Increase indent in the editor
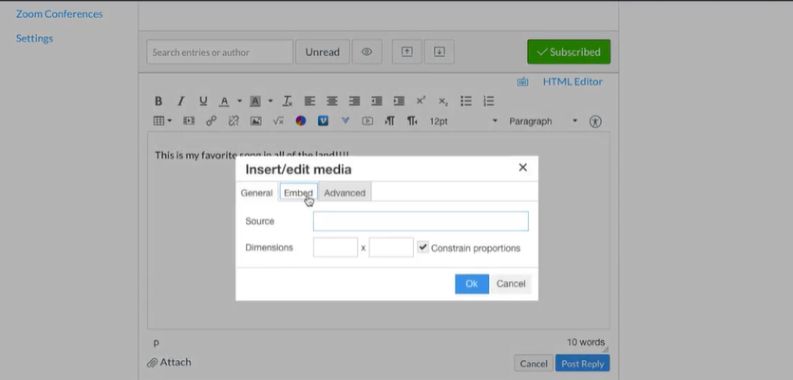The height and width of the screenshot is (380, 793). coord(399,101)
